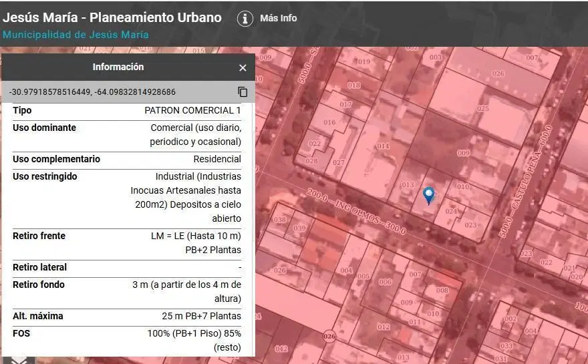Click parcel 025 on the map

482,108
